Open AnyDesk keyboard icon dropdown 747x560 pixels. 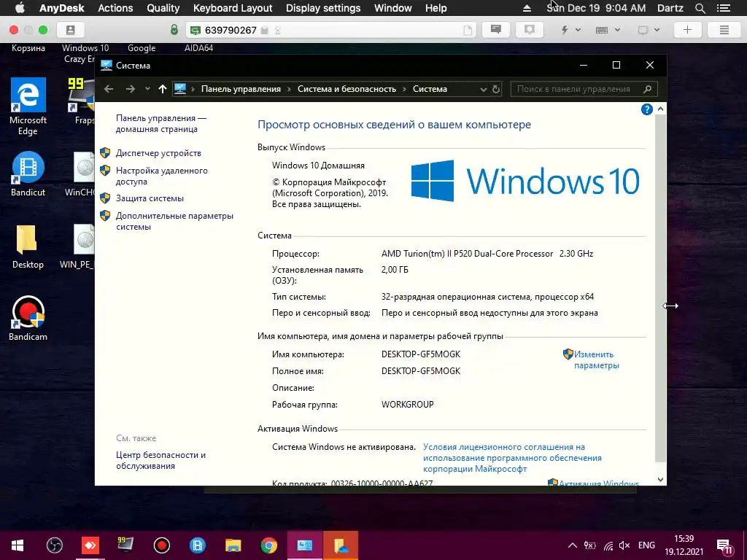[x=608, y=30]
